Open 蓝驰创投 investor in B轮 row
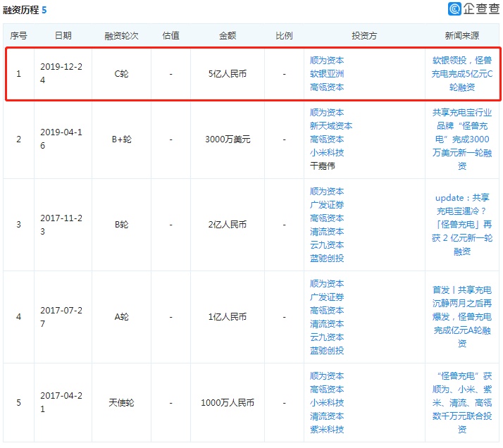503x448 pixels. point(327,259)
